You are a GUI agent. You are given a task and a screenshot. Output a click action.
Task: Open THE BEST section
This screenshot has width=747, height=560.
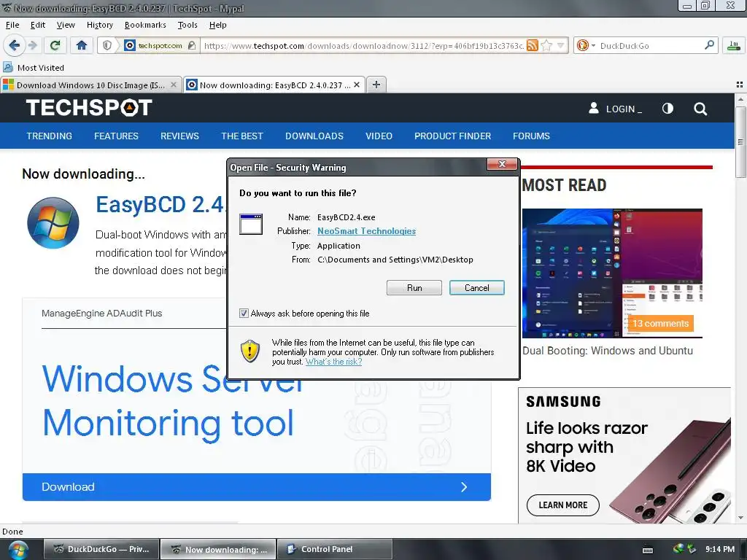pyautogui.click(x=242, y=136)
